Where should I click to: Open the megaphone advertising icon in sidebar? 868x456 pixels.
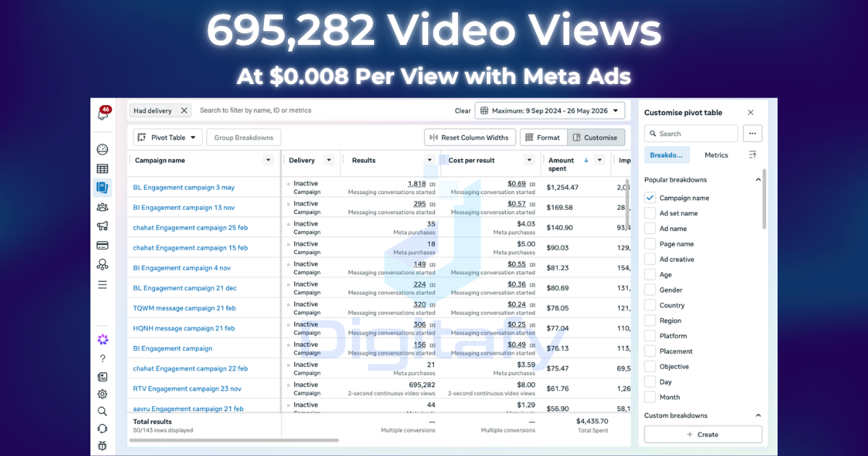[x=102, y=227]
